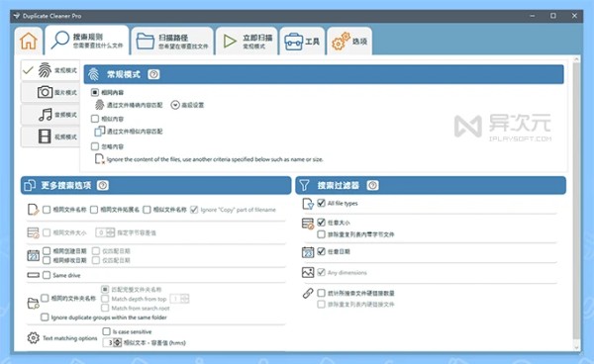
Task: Open the 选项 Options tab
Action: tap(349, 41)
